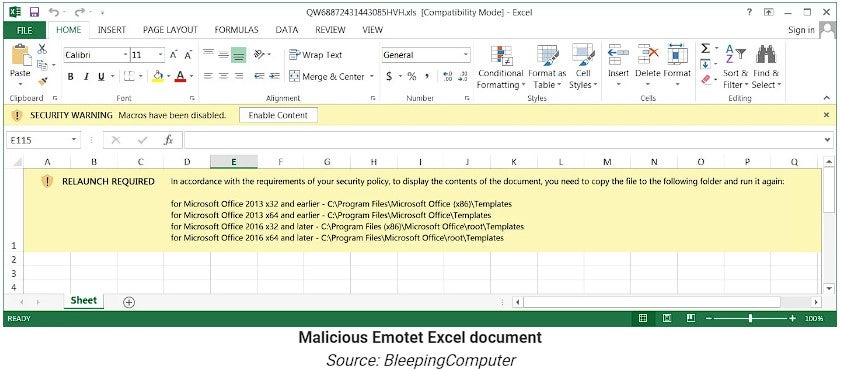Image resolution: width=841 pixels, height=370 pixels.
Task: Expand the font size 11 dropdown
Action: 161,55
